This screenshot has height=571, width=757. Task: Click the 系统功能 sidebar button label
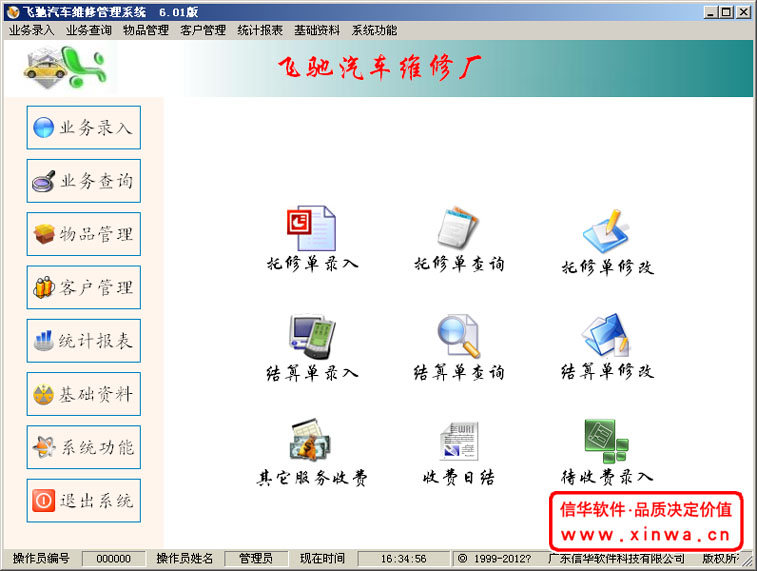[96, 447]
